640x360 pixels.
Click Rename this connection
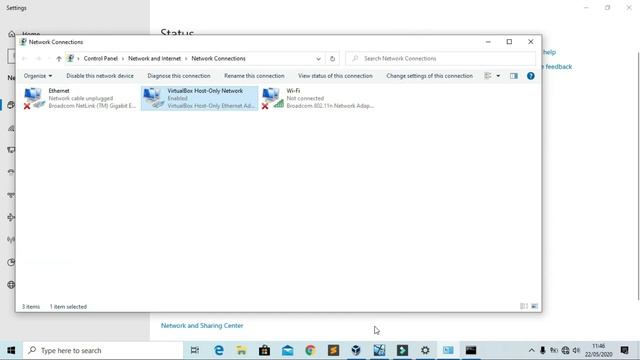(254, 76)
